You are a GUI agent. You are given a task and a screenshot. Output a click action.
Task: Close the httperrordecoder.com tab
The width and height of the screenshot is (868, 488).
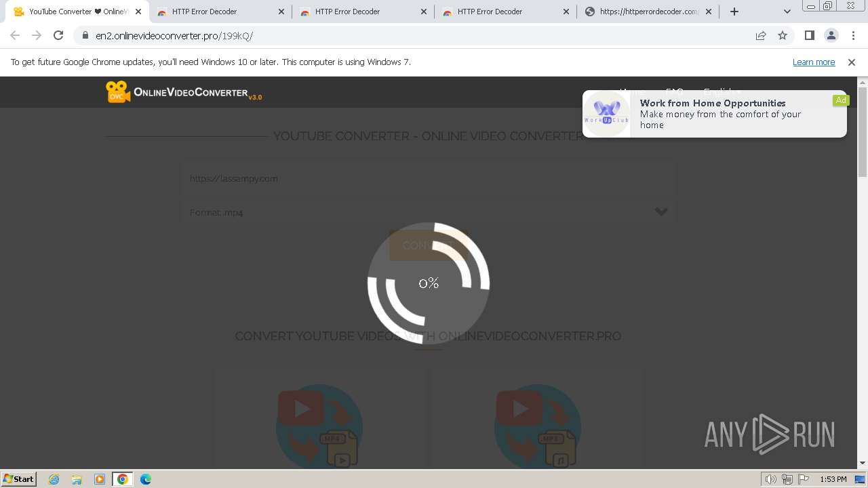(709, 12)
